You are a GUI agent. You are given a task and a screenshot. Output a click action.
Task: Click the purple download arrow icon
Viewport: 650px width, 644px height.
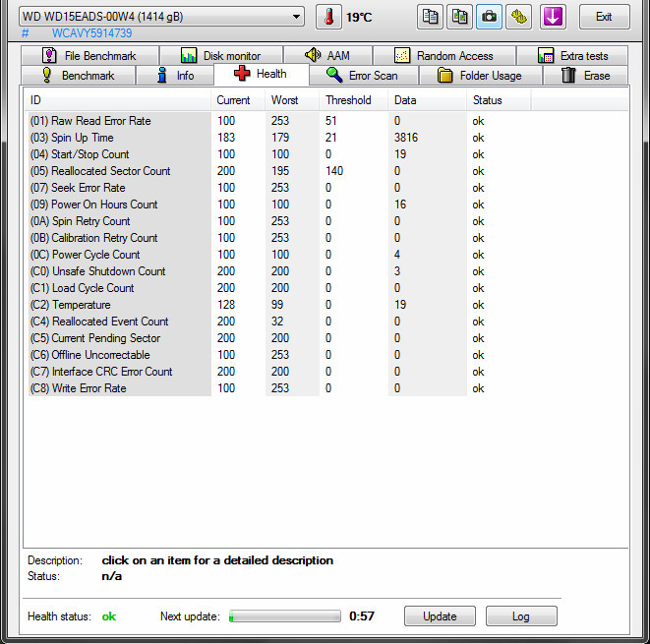[553, 17]
